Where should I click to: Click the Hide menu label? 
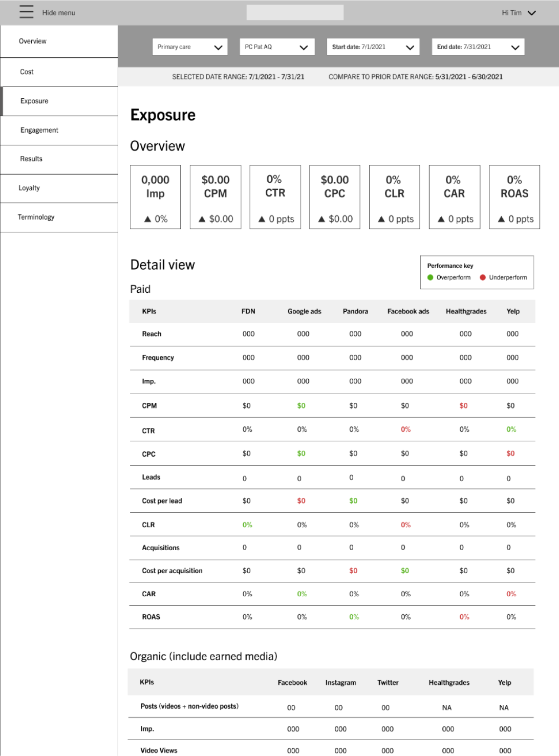click(x=59, y=13)
